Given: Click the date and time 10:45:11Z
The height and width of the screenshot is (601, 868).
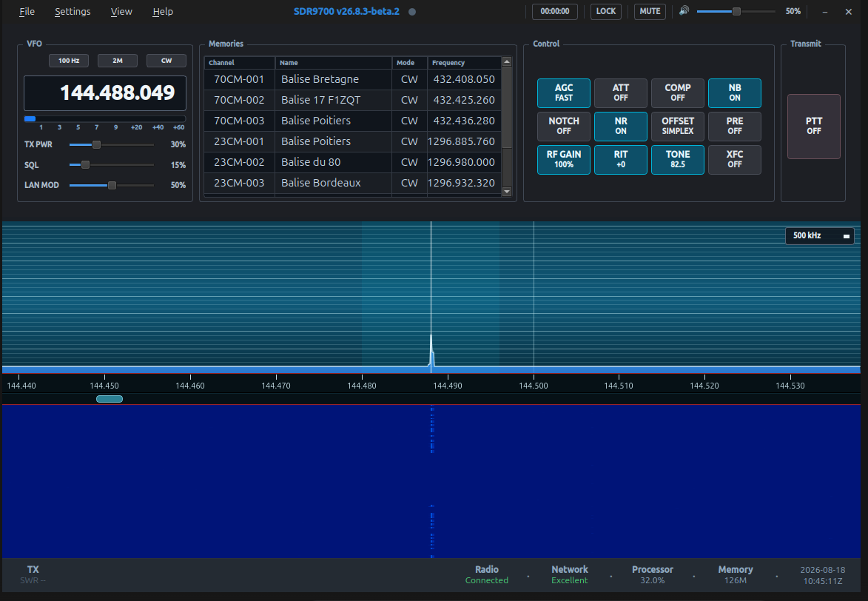Looking at the screenshot, I should coord(823,576).
